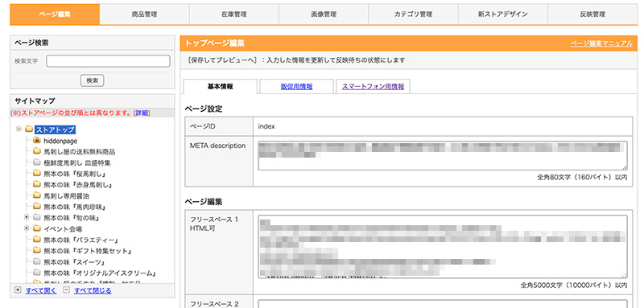Collapse the ストアトップ tree node

(x=19, y=129)
